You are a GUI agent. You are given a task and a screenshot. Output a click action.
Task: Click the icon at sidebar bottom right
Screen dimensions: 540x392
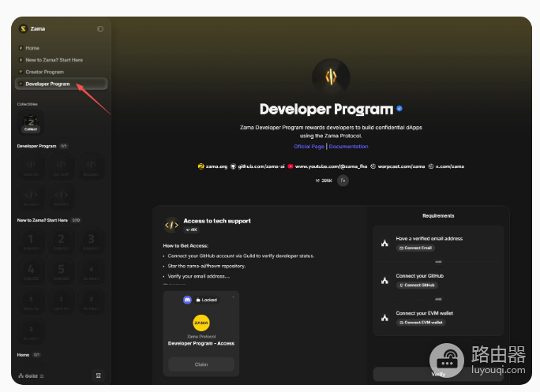click(98, 375)
